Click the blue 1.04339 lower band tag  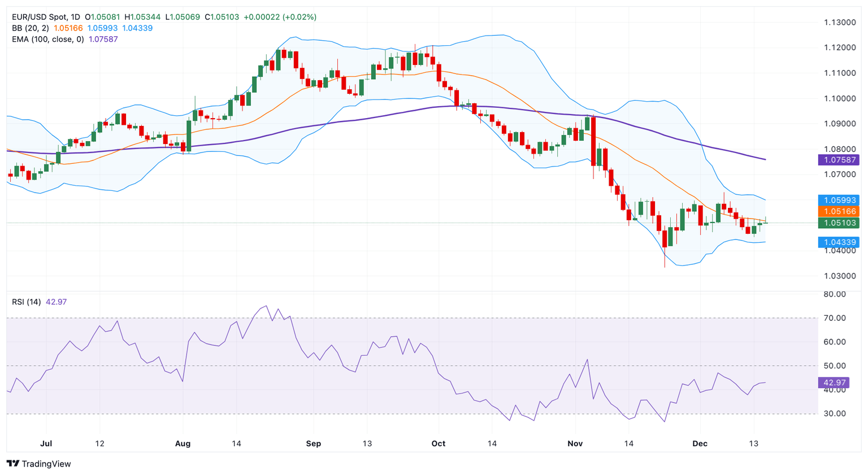839,242
